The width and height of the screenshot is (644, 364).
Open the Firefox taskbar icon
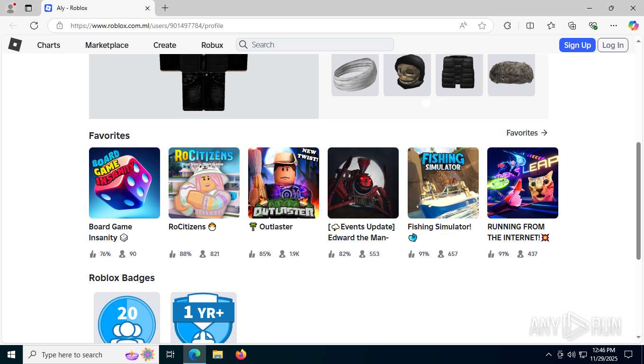pyautogui.click(x=241, y=355)
